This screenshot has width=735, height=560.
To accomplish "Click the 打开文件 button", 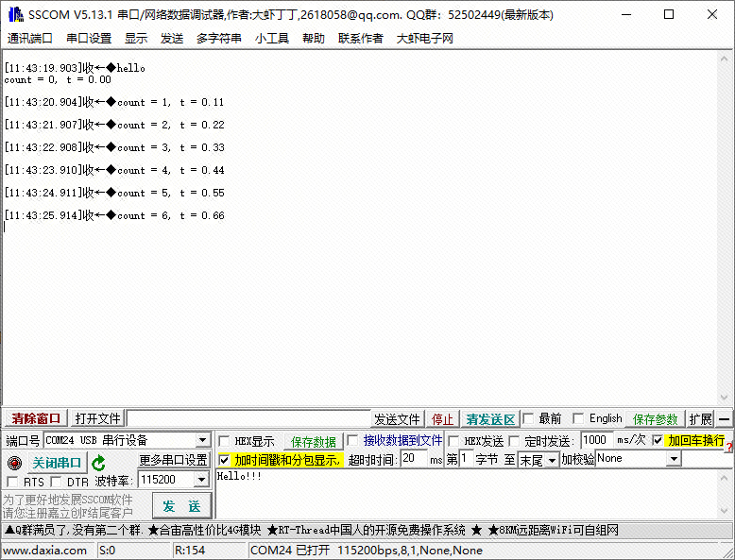I will (97, 418).
